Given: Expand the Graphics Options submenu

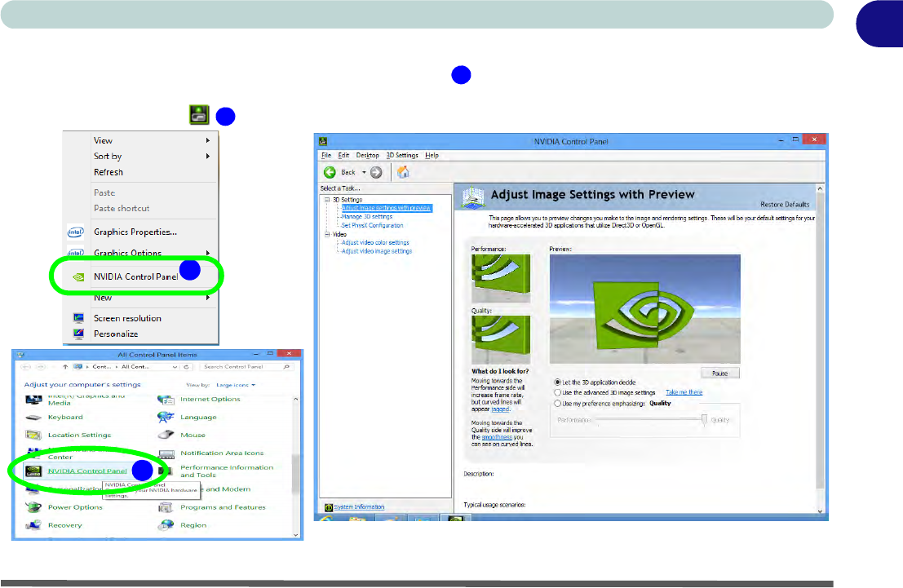Looking at the screenshot, I should [208, 253].
